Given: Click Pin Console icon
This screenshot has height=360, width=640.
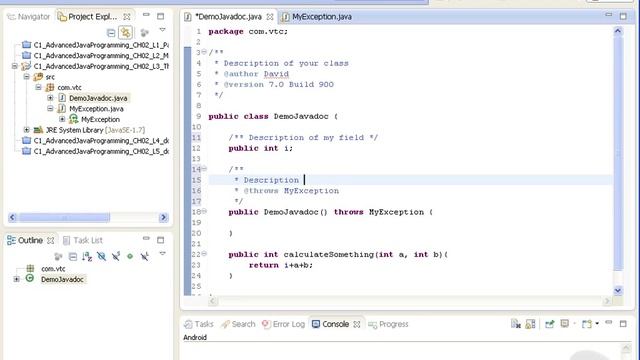Looking at the screenshot, I should point(550,324).
